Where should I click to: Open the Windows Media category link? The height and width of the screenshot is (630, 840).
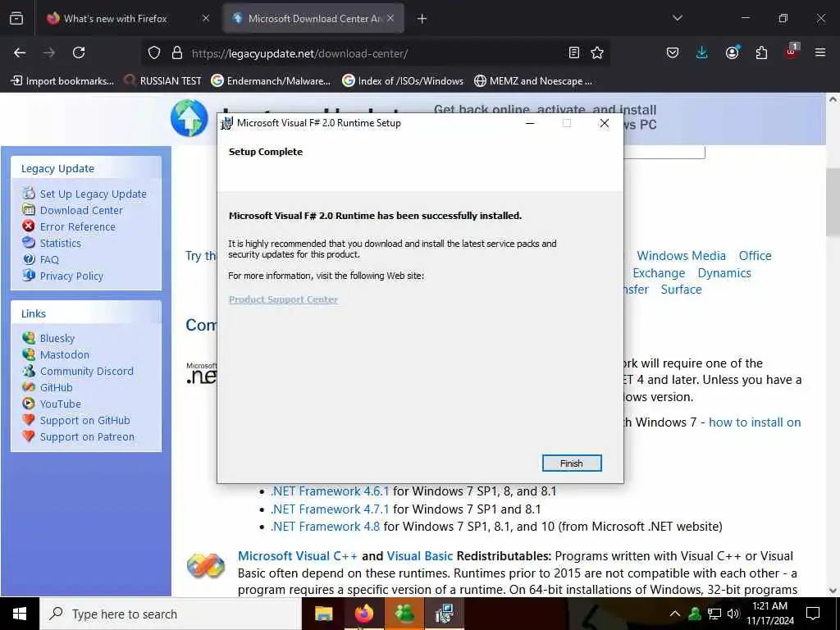pos(681,256)
